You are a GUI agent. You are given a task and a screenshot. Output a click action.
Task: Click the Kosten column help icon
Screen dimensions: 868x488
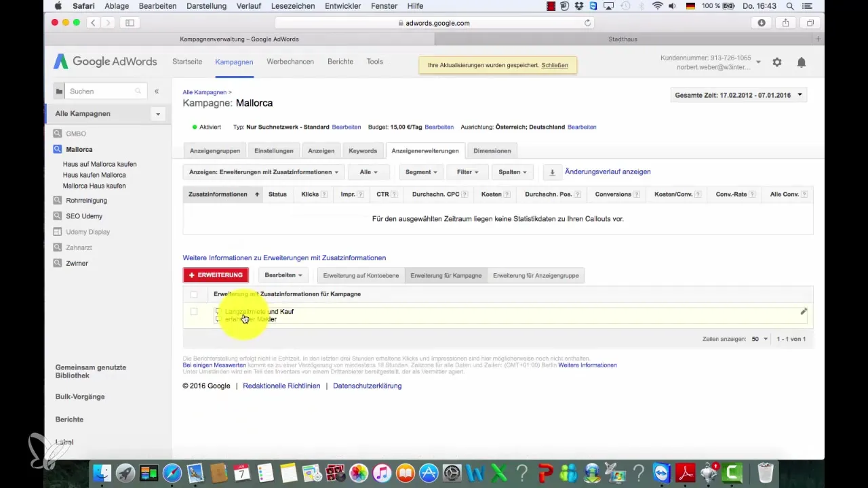click(x=508, y=195)
